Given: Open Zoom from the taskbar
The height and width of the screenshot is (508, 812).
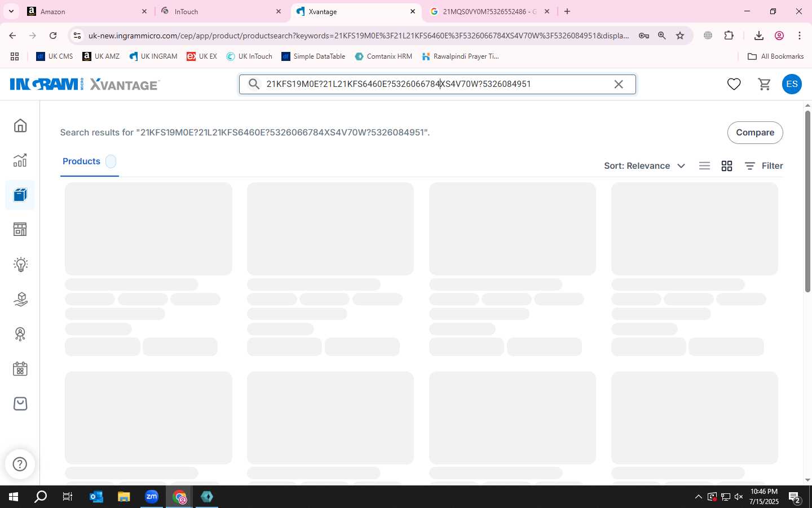Looking at the screenshot, I should [x=152, y=497].
